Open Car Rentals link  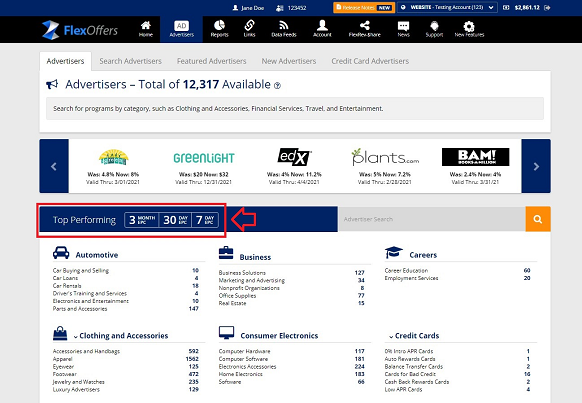(67, 286)
